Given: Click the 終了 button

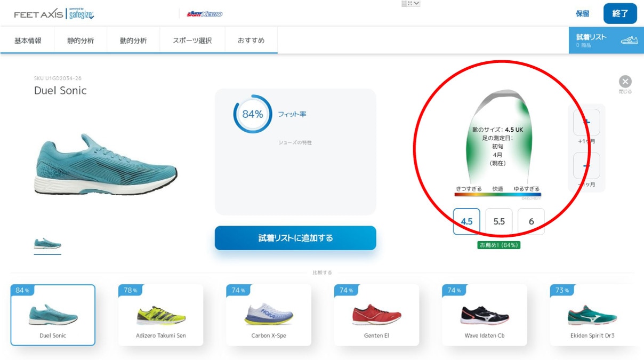Looking at the screenshot, I should click(x=620, y=14).
